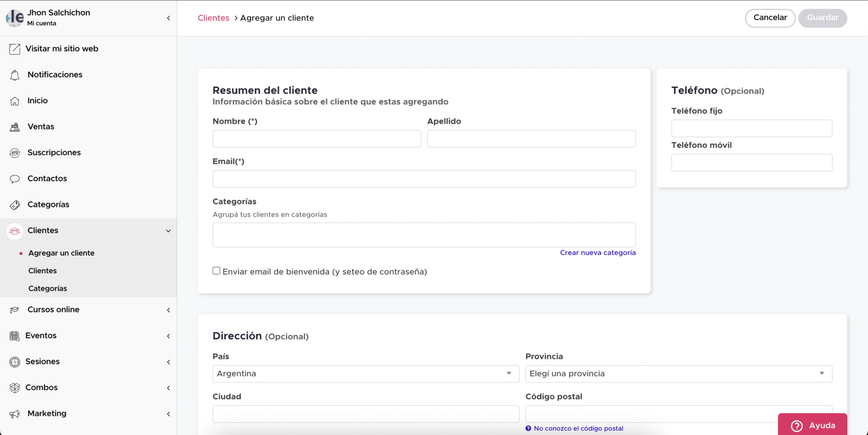Expand the Combos submenu chevron
Screen dimensions: 868x435
pos(169,388)
